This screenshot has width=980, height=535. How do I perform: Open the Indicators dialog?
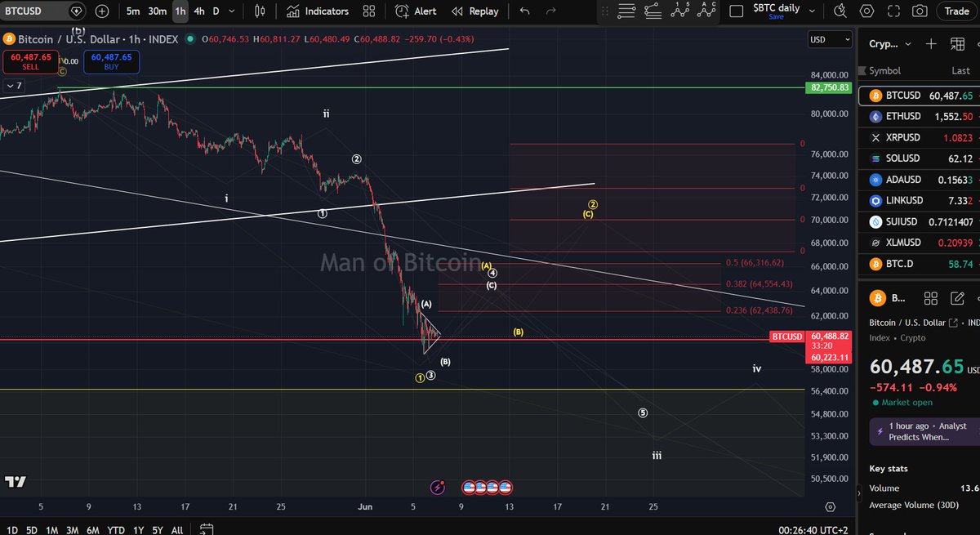[x=318, y=11]
